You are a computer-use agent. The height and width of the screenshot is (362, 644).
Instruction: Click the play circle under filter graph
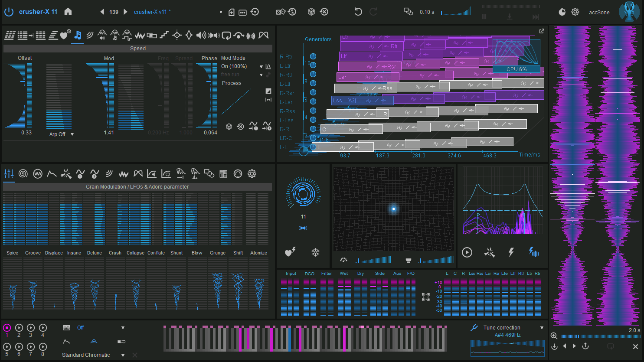[x=467, y=252]
